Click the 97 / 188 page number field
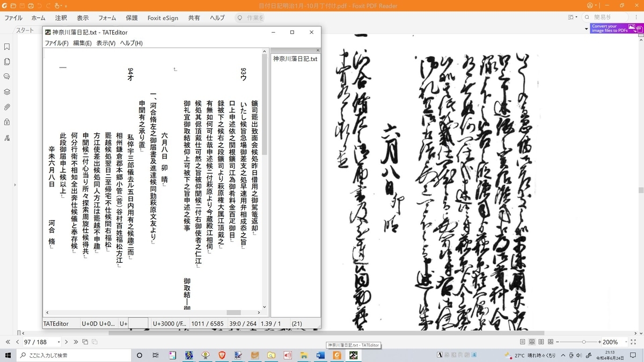The width and height of the screenshot is (644, 362). (x=39, y=342)
